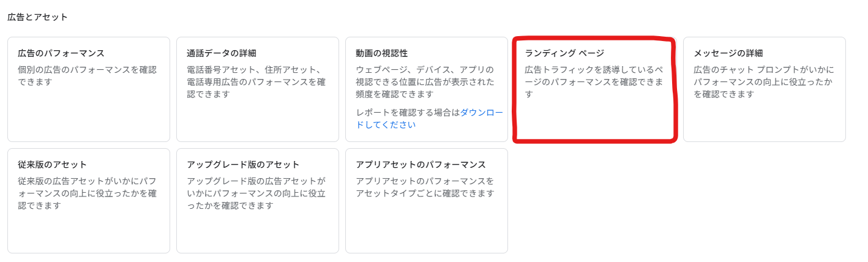Click description text under アプリアセットのパフォーマンス
Screen dimensions: 868x262
(425, 187)
